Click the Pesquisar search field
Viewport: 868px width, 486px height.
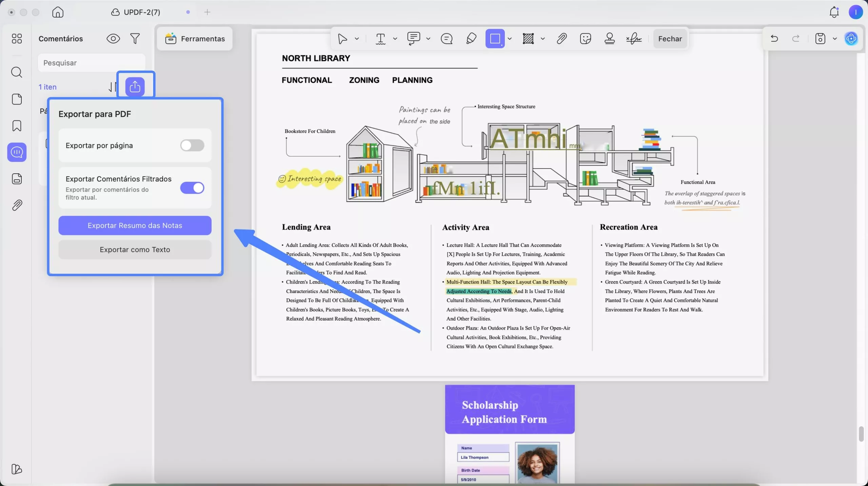tap(92, 63)
